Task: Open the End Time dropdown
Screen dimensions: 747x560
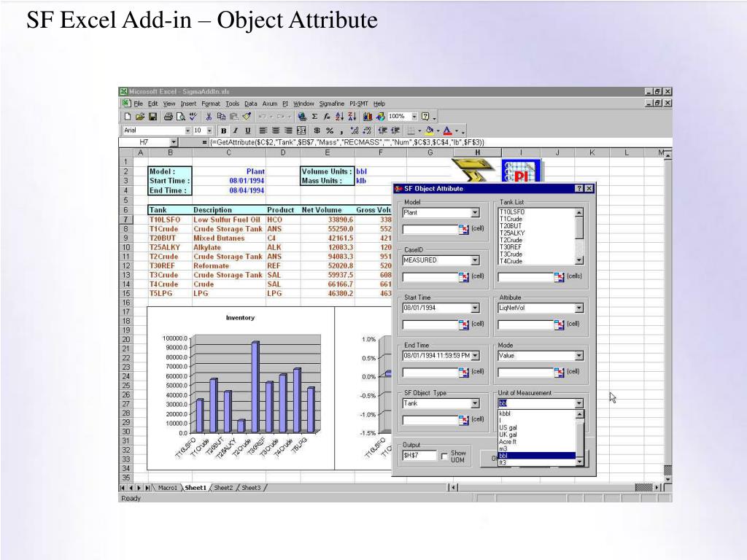Action: click(475, 356)
